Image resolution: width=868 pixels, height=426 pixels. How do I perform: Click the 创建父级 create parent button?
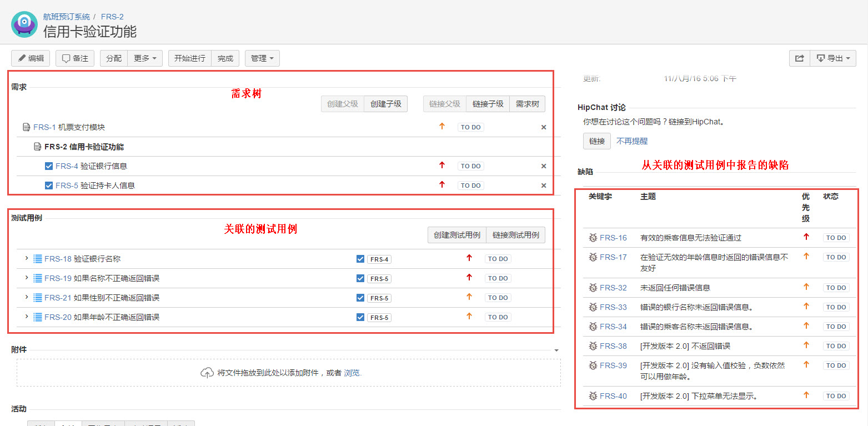pyautogui.click(x=343, y=104)
